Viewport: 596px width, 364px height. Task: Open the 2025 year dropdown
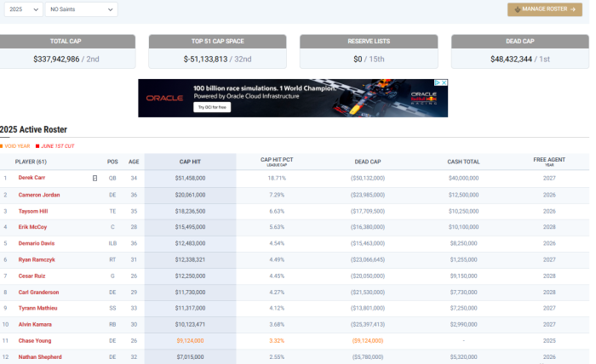coord(21,9)
